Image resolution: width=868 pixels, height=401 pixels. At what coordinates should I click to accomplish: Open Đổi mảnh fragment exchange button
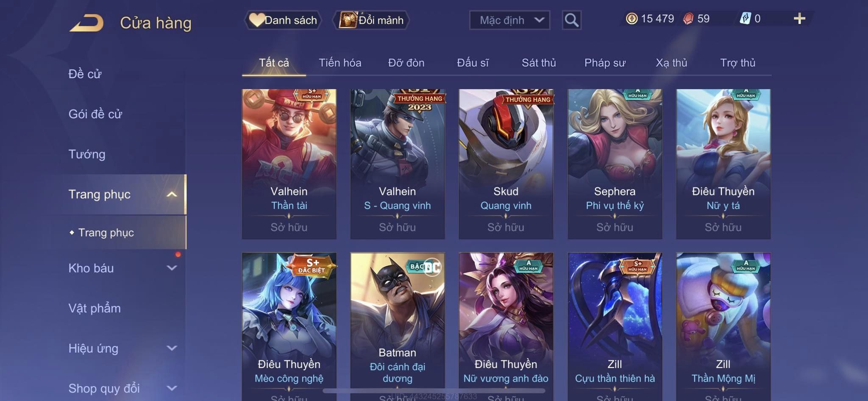pos(371,20)
